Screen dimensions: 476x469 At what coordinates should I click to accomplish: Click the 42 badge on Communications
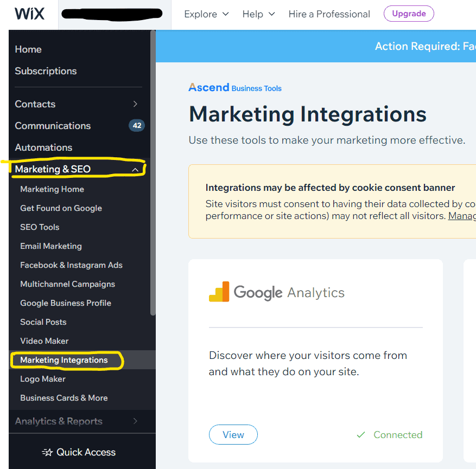coord(137,125)
